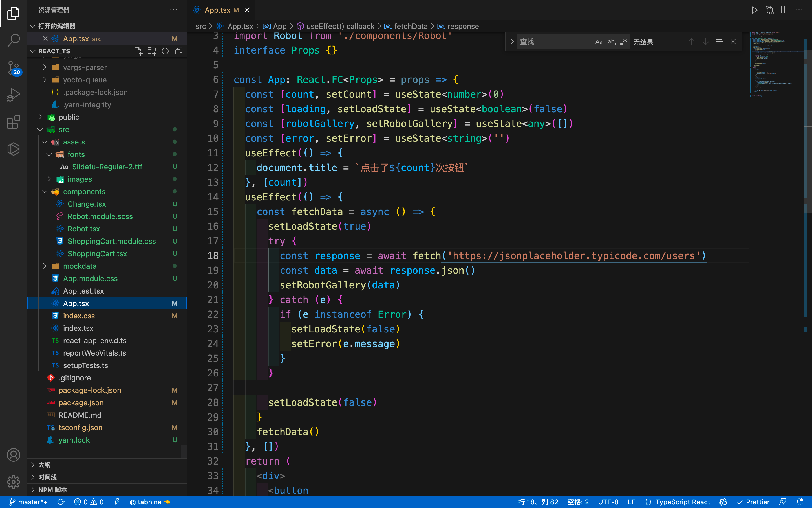This screenshot has width=812, height=508.
Task: Click the New Folder icon in REACT_TS header
Action: point(152,51)
